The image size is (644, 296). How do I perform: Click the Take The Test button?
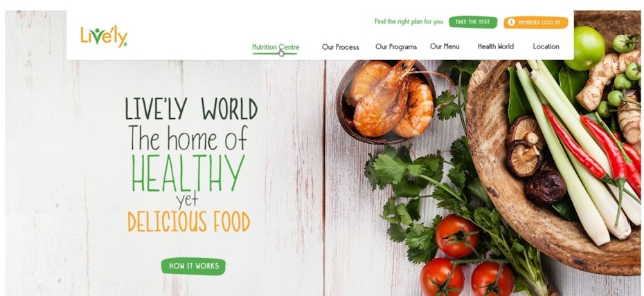[x=473, y=22]
